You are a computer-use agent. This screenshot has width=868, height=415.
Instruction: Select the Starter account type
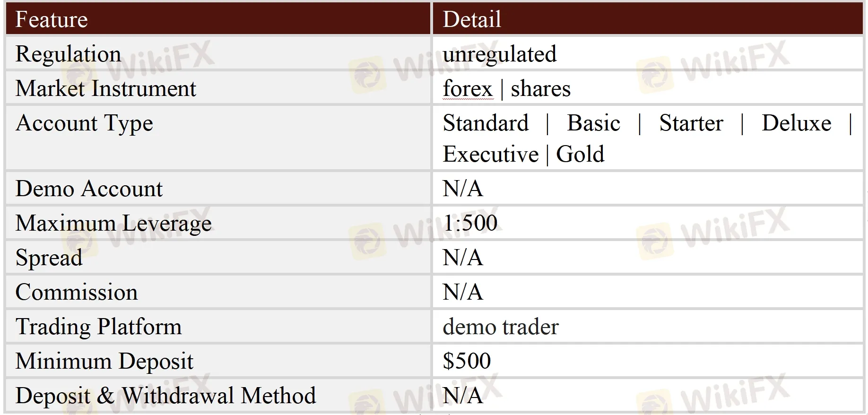(x=691, y=123)
